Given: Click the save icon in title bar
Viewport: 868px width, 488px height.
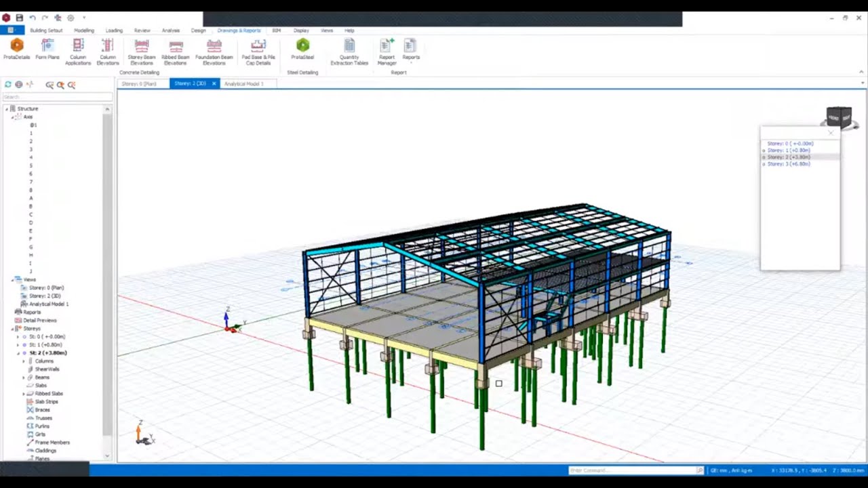Looking at the screenshot, I should [x=19, y=18].
